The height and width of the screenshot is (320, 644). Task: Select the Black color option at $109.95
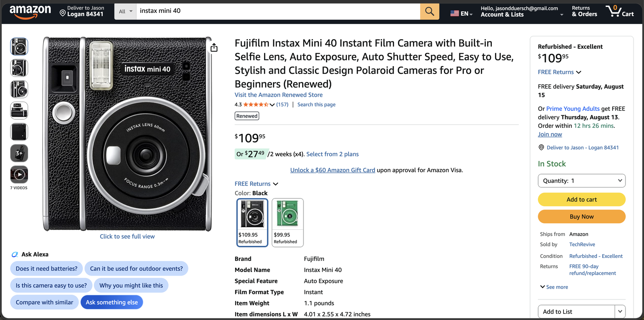[252, 222]
